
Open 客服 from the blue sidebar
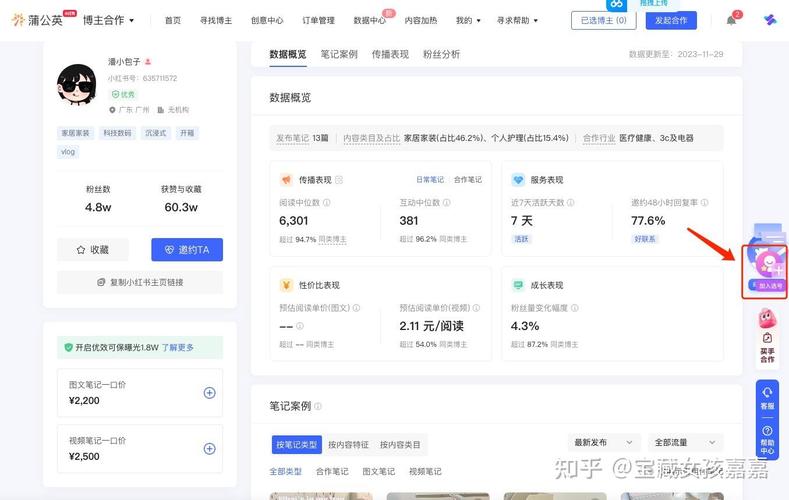[767, 398]
